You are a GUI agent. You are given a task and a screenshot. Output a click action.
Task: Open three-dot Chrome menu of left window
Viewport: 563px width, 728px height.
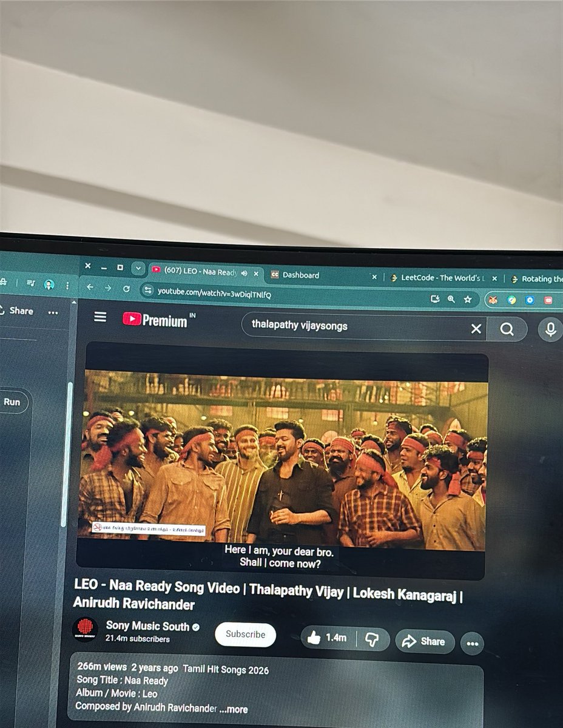click(68, 285)
